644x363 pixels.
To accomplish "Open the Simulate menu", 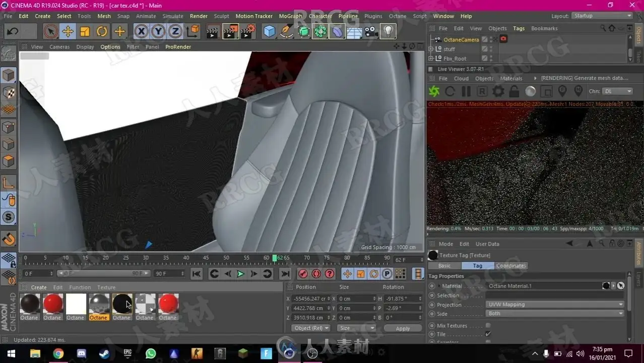I will click(x=173, y=16).
